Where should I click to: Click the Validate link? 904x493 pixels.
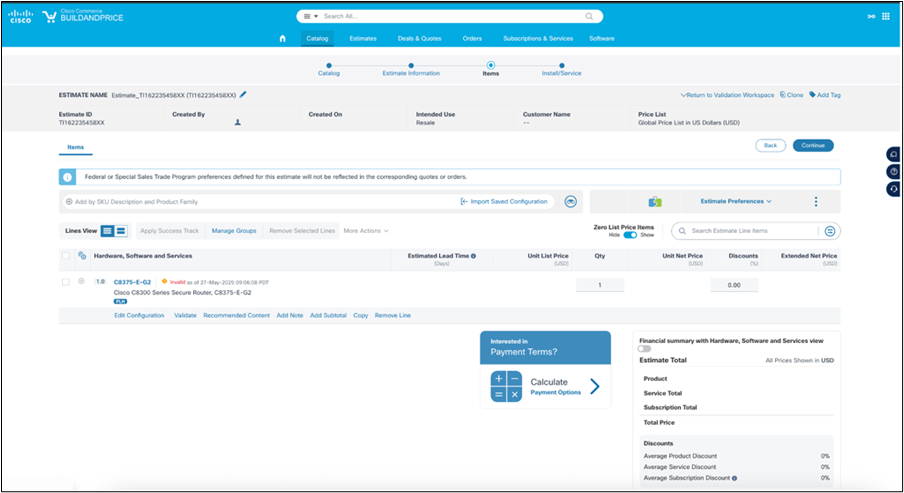(185, 315)
